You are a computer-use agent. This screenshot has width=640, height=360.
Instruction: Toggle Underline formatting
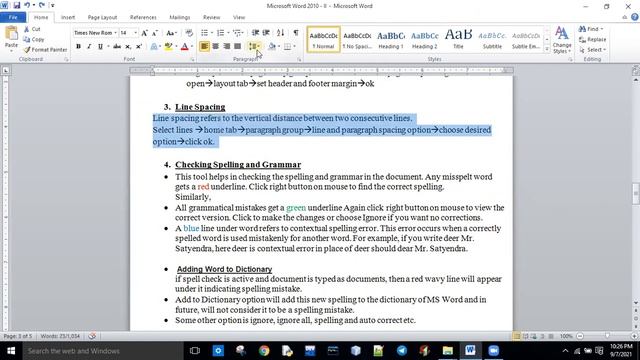(x=100, y=47)
